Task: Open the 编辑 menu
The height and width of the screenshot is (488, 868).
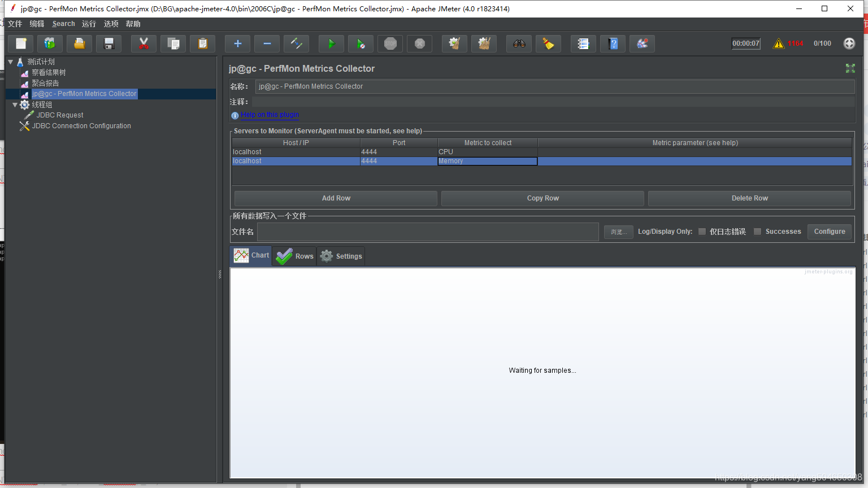Action: [37, 24]
